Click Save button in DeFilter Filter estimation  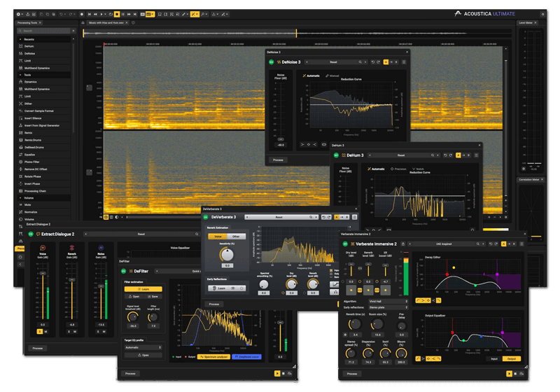tap(153, 297)
